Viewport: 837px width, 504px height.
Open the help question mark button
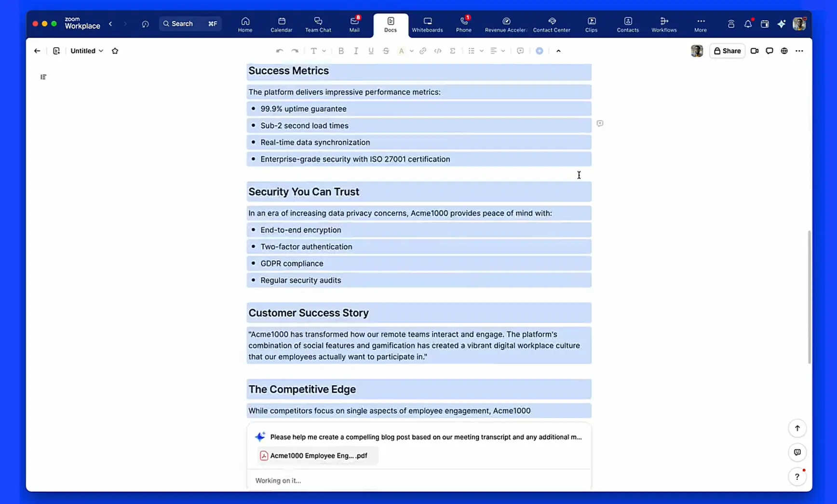(x=797, y=477)
